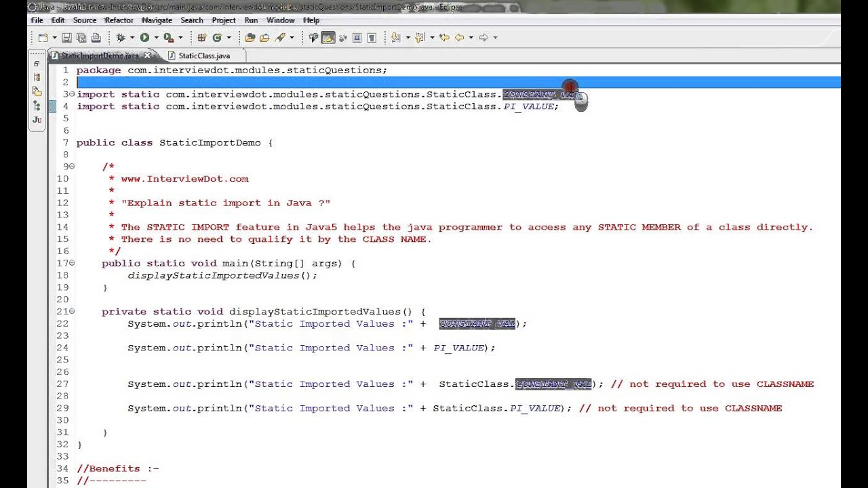The image size is (868, 488).
Task: Open the Project menu
Action: pyautogui.click(x=224, y=20)
